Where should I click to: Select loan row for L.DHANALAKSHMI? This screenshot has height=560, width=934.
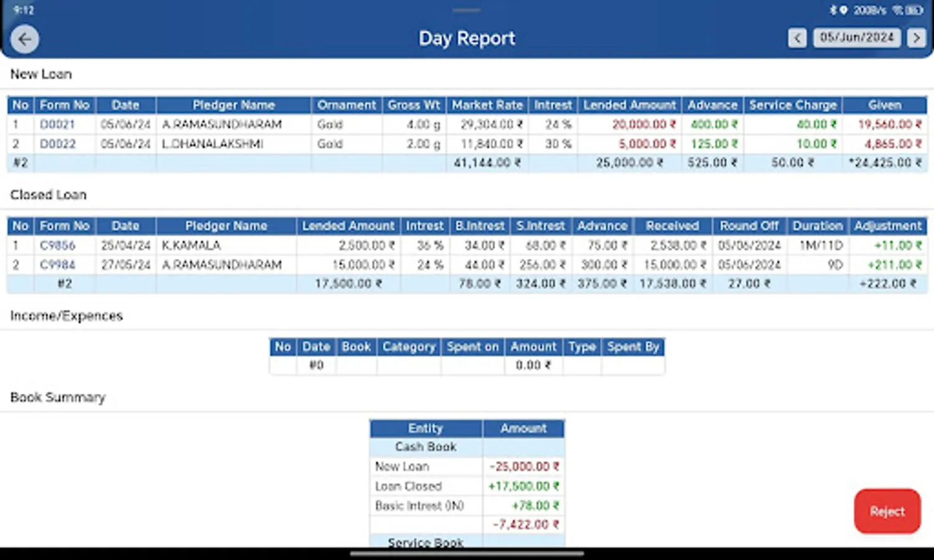click(x=233, y=144)
